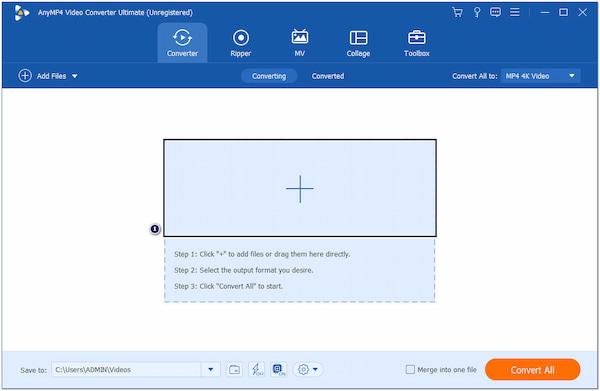Click the 'Step 1: Click "+" to add files' text
Image resolution: width=600 pixels, height=391 pixels.
[262, 254]
